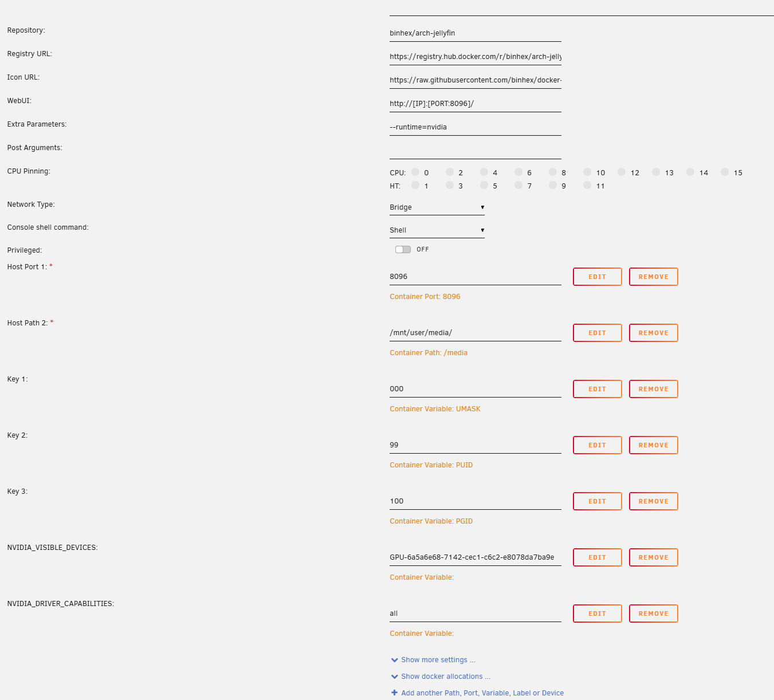Edit the Host Port 1 entry
774x700 pixels.
coord(597,277)
